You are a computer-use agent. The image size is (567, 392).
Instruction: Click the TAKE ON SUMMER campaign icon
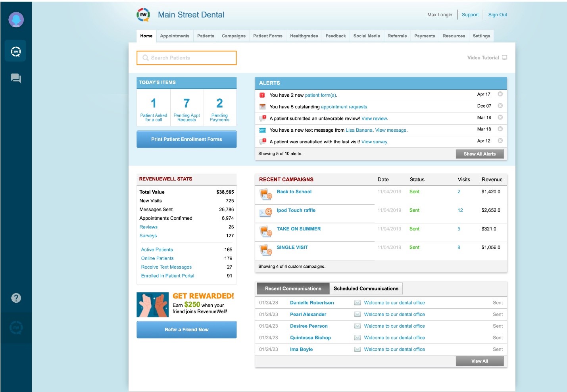(265, 231)
